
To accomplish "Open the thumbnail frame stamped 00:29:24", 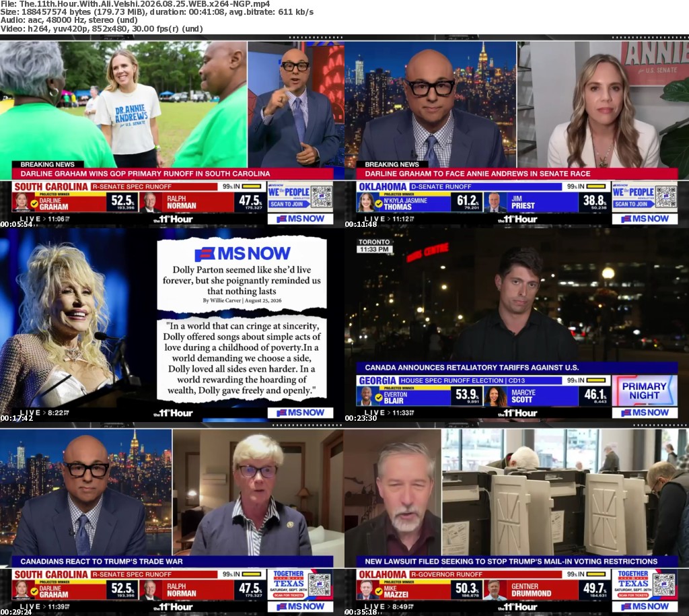I will tap(172, 519).
